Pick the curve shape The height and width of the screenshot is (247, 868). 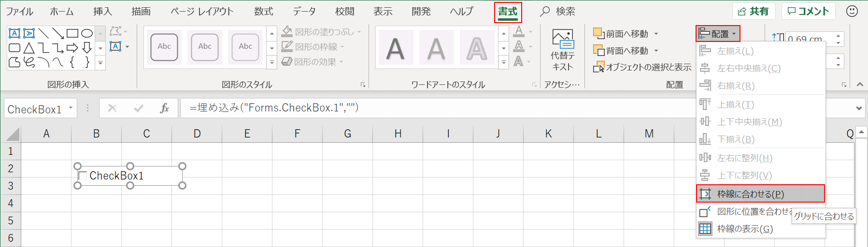[x=58, y=62]
